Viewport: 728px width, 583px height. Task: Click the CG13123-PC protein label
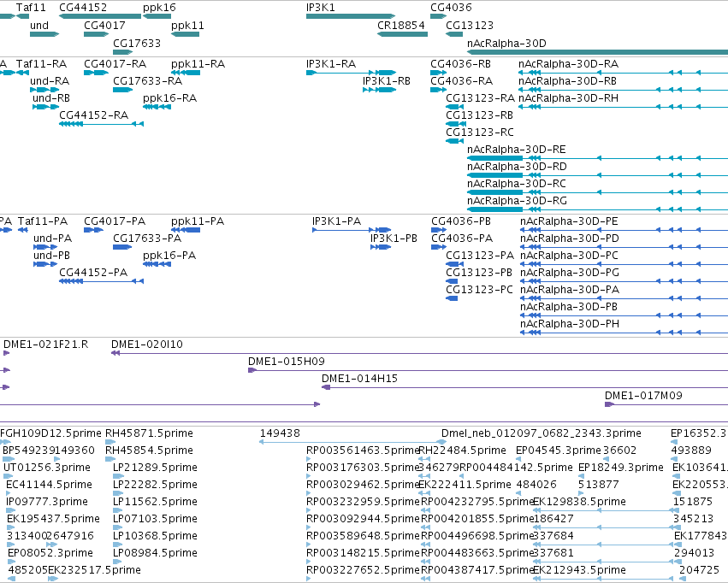point(480,290)
